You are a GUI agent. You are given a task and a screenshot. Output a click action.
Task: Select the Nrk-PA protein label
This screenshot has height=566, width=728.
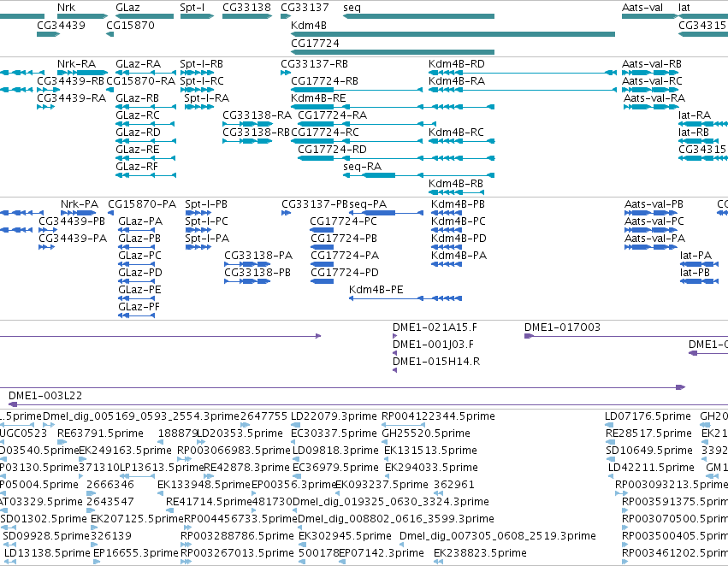[x=80, y=204]
